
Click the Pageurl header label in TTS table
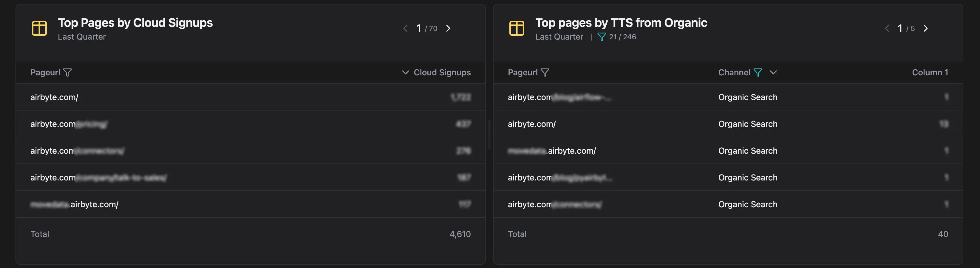523,72
